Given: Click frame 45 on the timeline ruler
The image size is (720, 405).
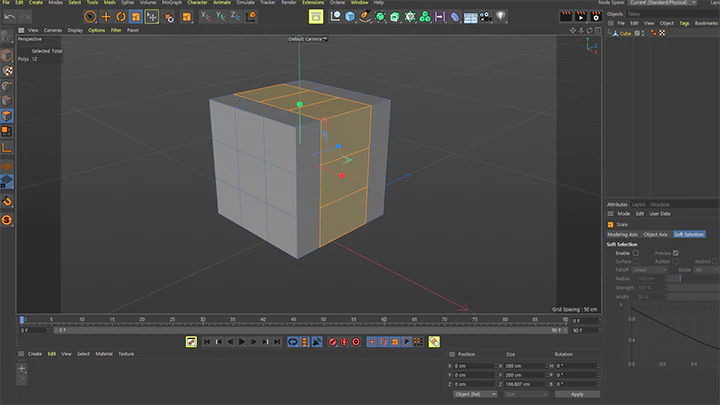Looking at the screenshot, I should [293, 320].
